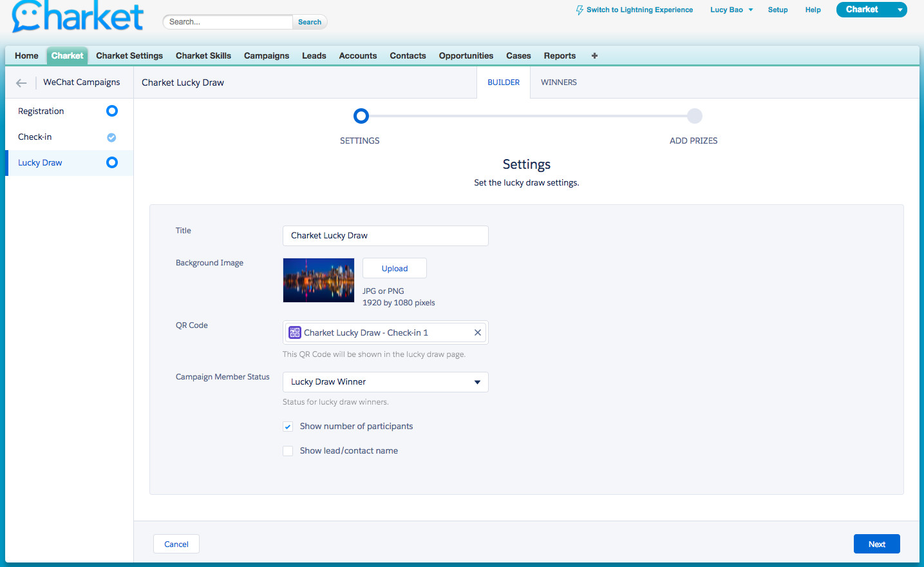Click the Charket logo

pos(77,17)
